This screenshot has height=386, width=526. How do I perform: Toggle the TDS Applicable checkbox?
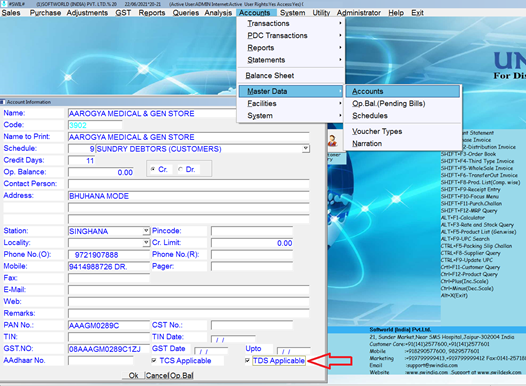pyautogui.click(x=247, y=361)
